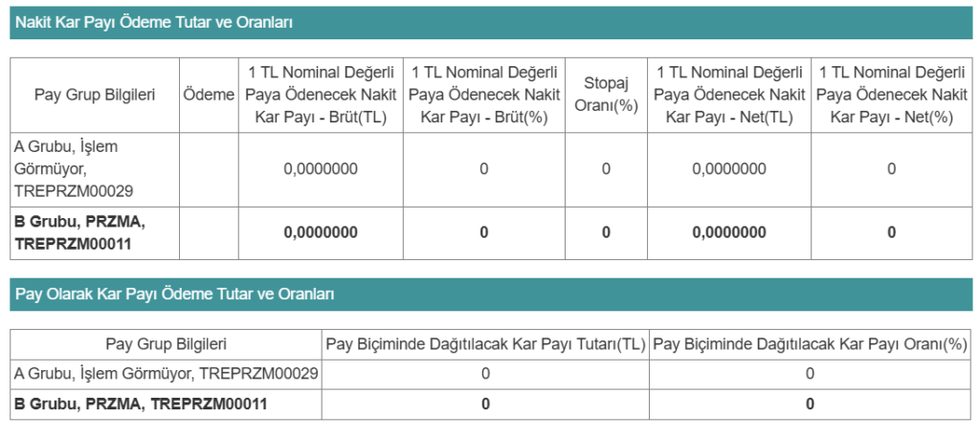The width and height of the screenshot is (980, 438).
Task: Select the "Ödeme" column header
Action: [208, 94]
